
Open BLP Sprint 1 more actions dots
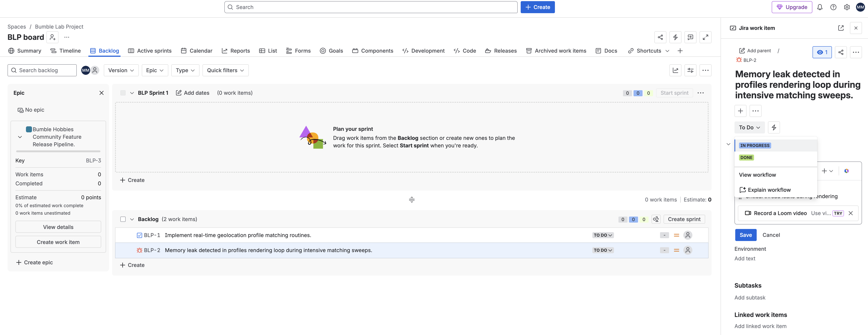(x=700, y=93)
